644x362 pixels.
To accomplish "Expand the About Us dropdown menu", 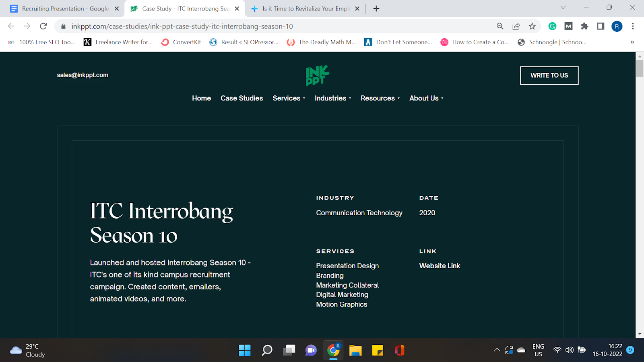I will (426, 98).
